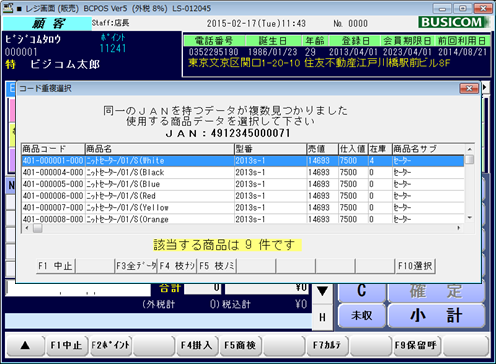Click the 仕入値 column header
The image size is (496, 364).
[353, 149]
